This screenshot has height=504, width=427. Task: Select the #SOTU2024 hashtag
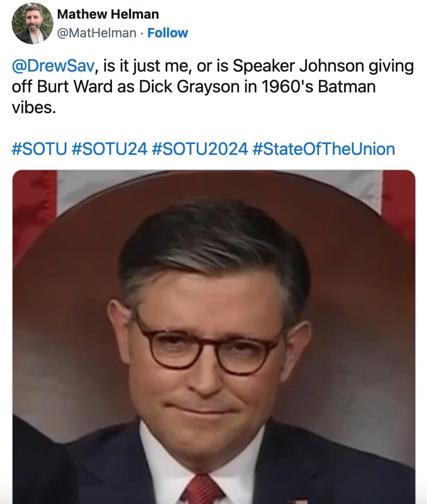[199, 149]
